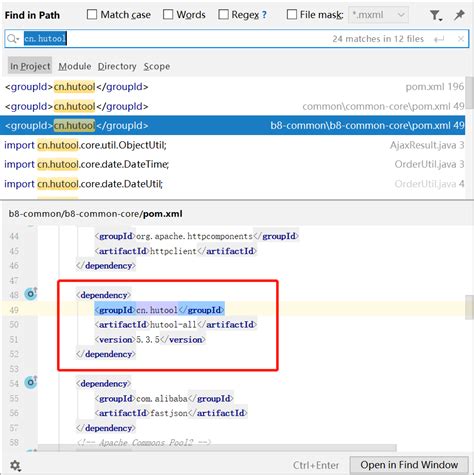Click groupId com.alibaba line in preview

pos(164,398)
